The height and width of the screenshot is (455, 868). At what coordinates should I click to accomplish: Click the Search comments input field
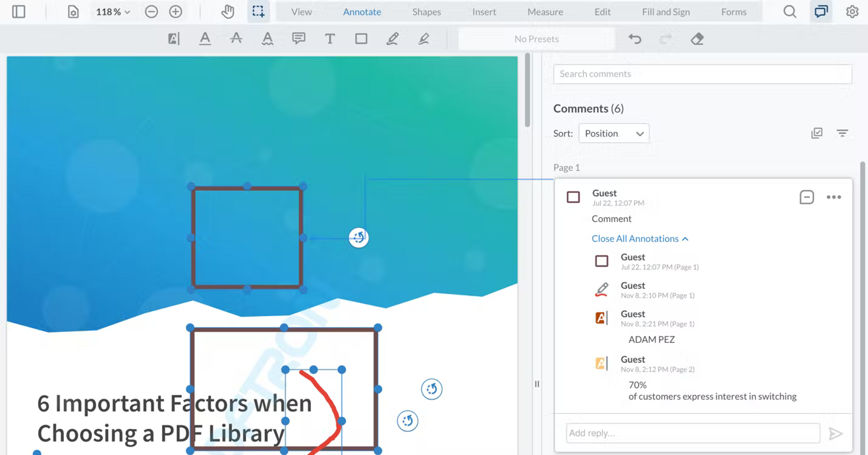pos(703,74)
